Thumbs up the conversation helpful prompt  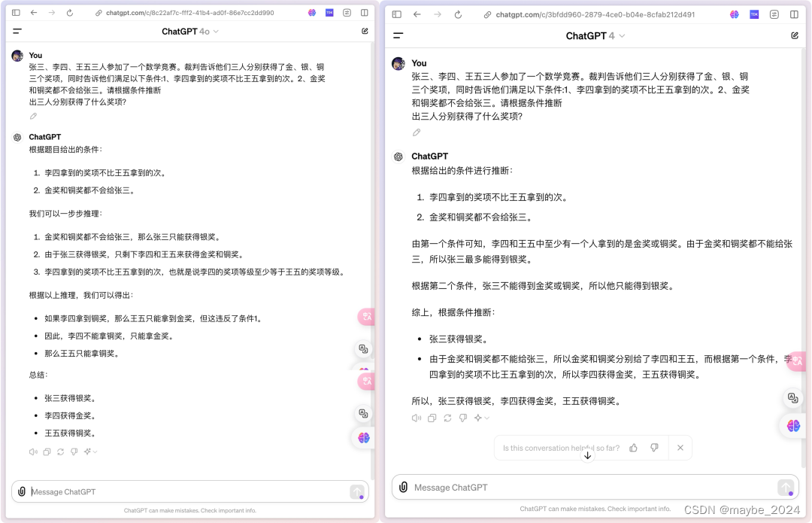(x=633, y=448)
